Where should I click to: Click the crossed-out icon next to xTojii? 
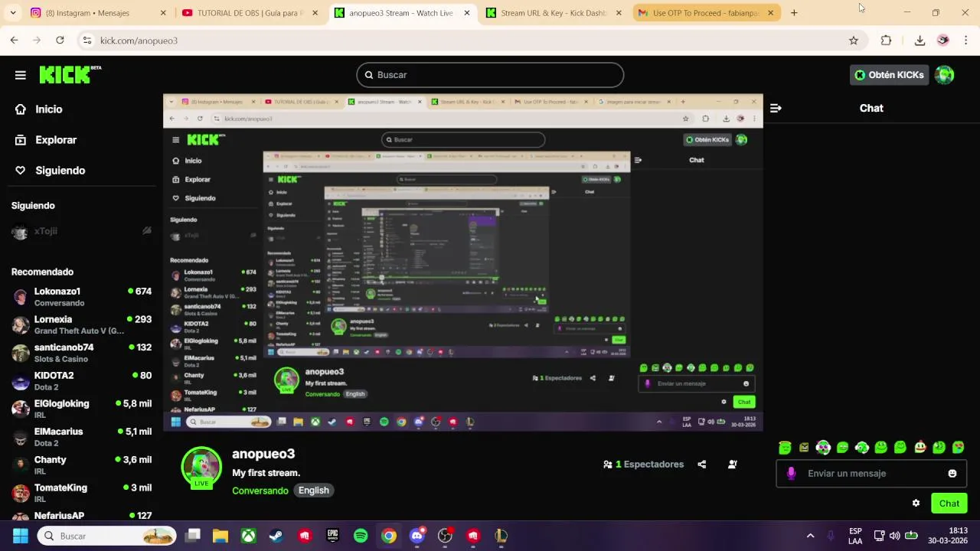pos(147,231)
